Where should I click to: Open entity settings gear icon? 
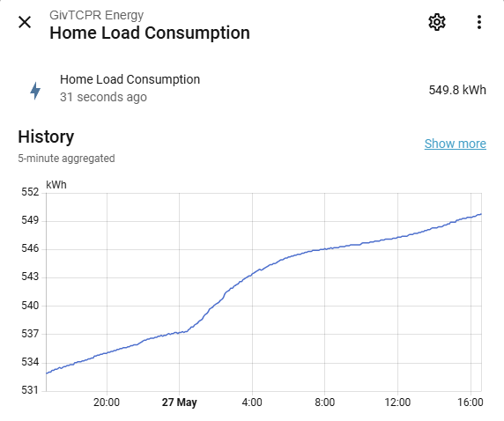click(x=437, y=22)
